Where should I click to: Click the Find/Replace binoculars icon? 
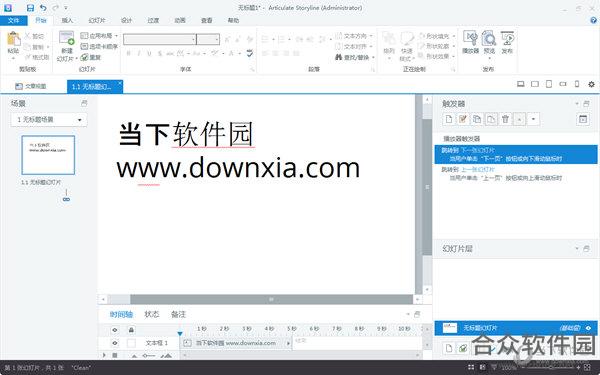(338, 57)
